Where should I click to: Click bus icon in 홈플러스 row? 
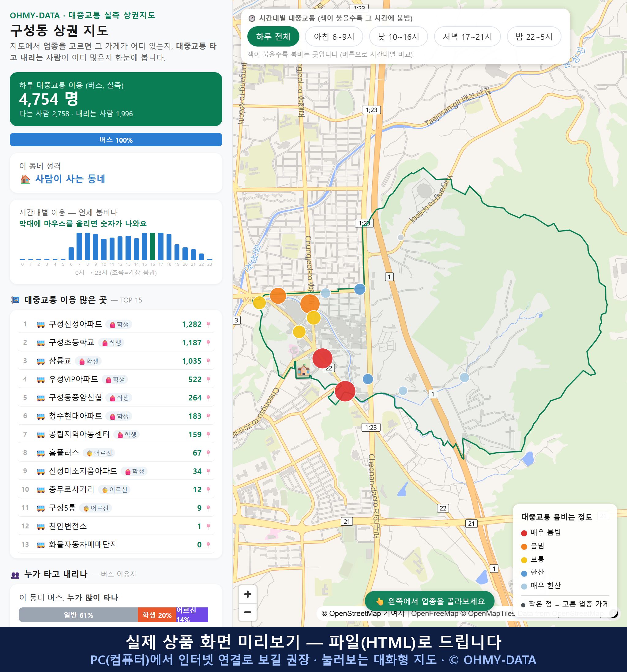coord(40,453)
